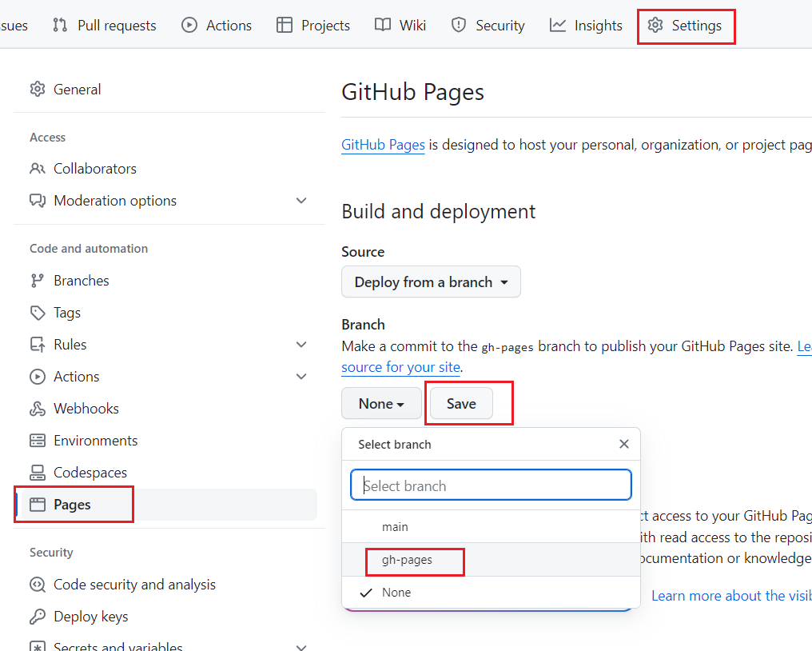The width and height of the screenshot is (812, 651).
Task: Open General settings
Action: pyautogui.click(x=78, y=89)
